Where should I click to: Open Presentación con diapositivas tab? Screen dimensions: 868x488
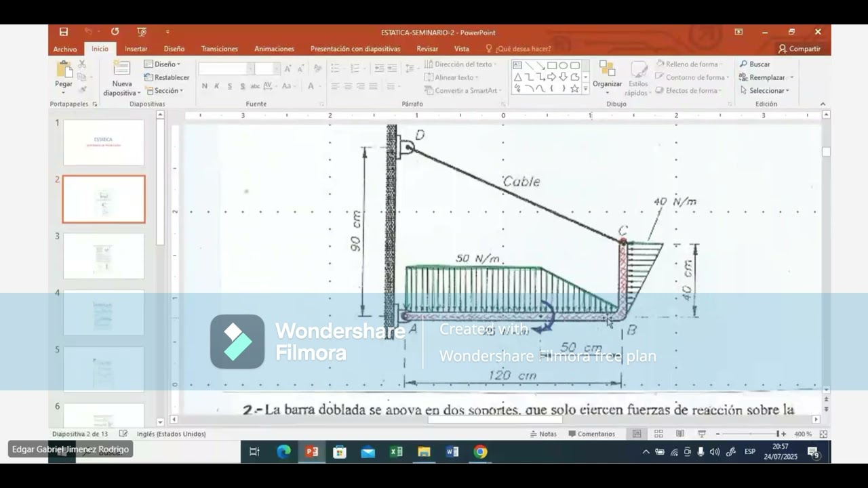355,49
